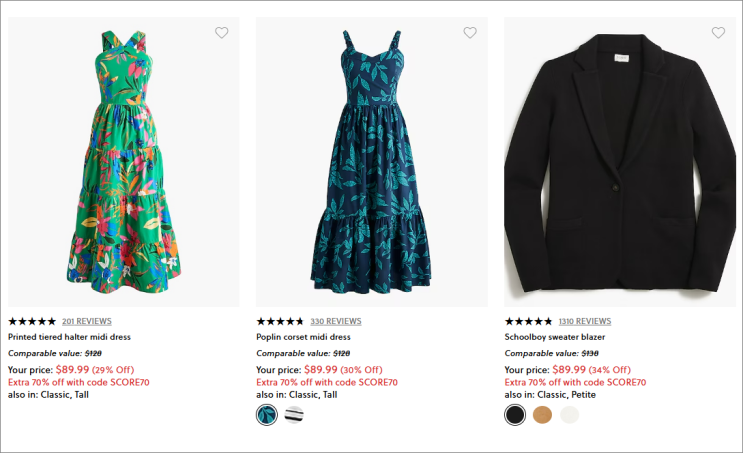
Task: Open the navy leaf print dress image
Action: (x=372, y=160)
